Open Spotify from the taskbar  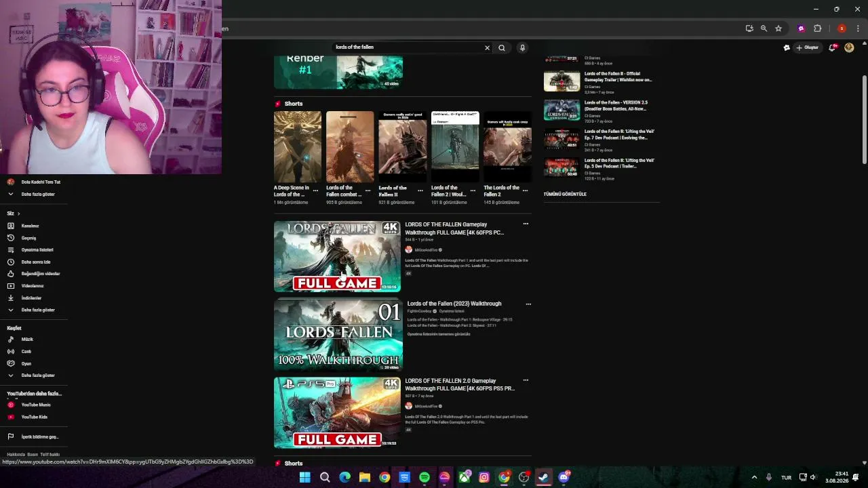tap(425, 477)
